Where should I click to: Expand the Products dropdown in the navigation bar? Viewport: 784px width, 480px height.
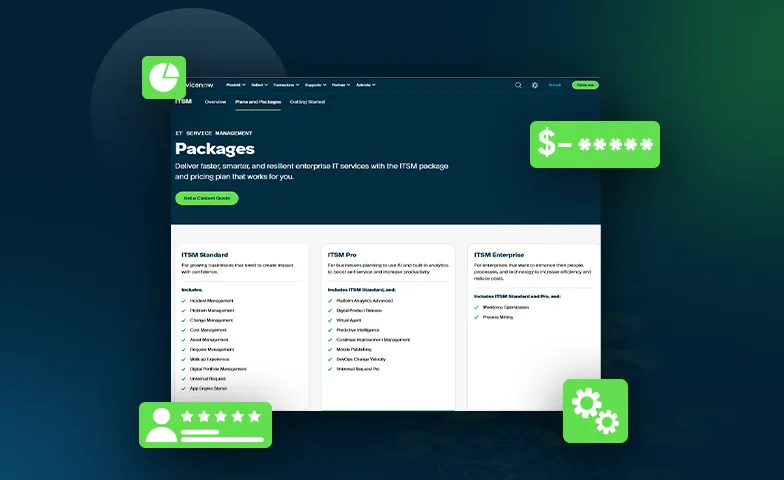pyautogui.click(x=236, y=85)
